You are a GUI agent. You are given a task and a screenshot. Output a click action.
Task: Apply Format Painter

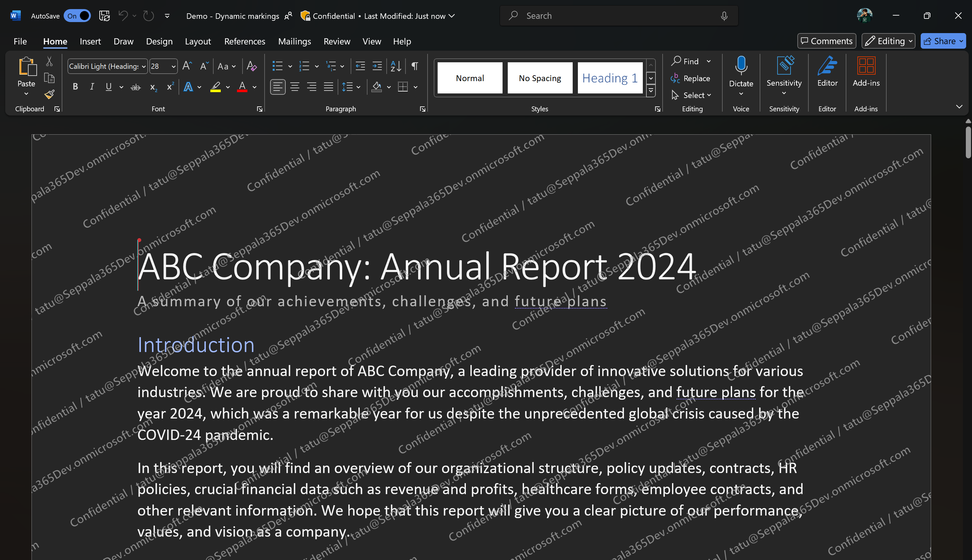(49, 94)
